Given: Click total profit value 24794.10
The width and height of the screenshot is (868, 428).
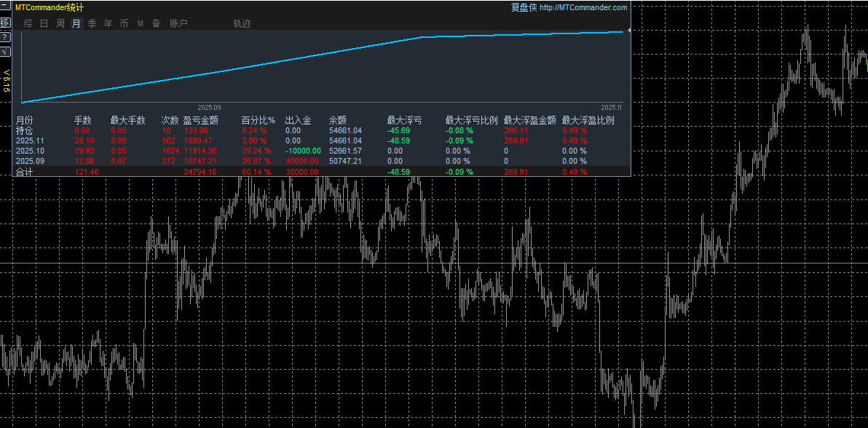Looking at the screenshot, I should click(x=200, y=172).
